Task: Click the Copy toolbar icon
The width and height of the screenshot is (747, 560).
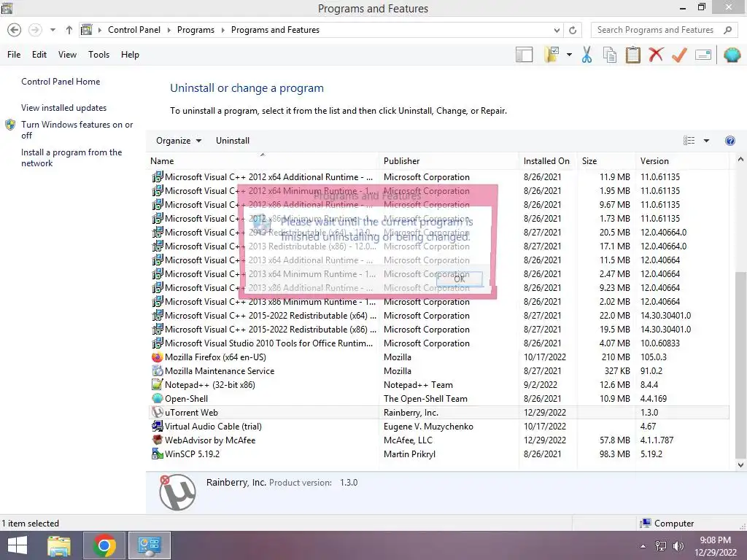Action: click(x=610, y=55)
